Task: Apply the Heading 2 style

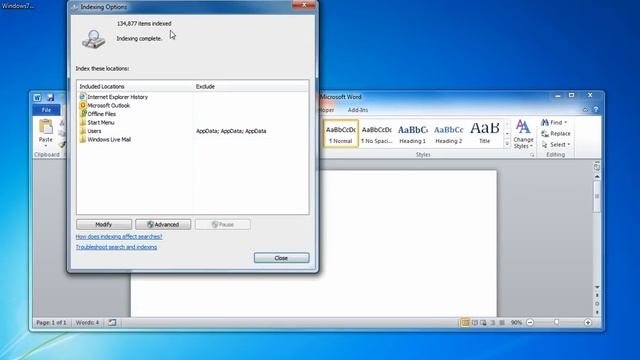Action: pyautogui.click(x=448, y=133)
